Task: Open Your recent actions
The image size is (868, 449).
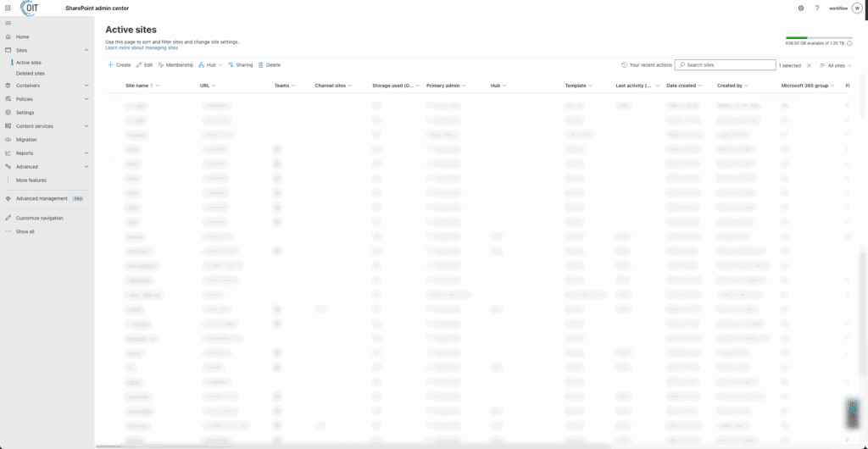Action: coord(647,64)
